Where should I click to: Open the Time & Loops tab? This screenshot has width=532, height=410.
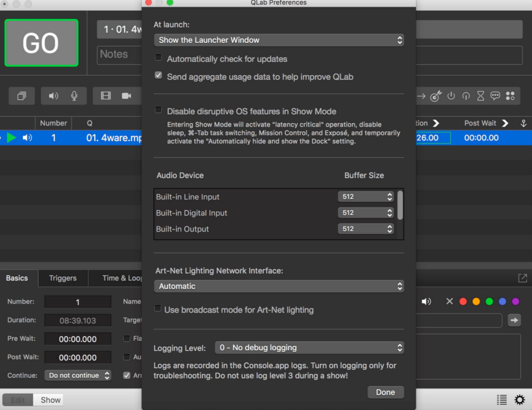[122, 278]
